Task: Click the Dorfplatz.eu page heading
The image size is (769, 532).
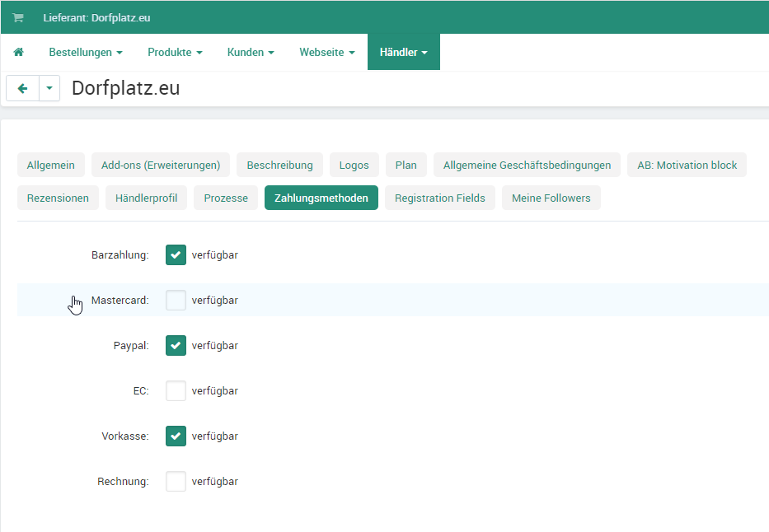Action: [x=126, y=88]
